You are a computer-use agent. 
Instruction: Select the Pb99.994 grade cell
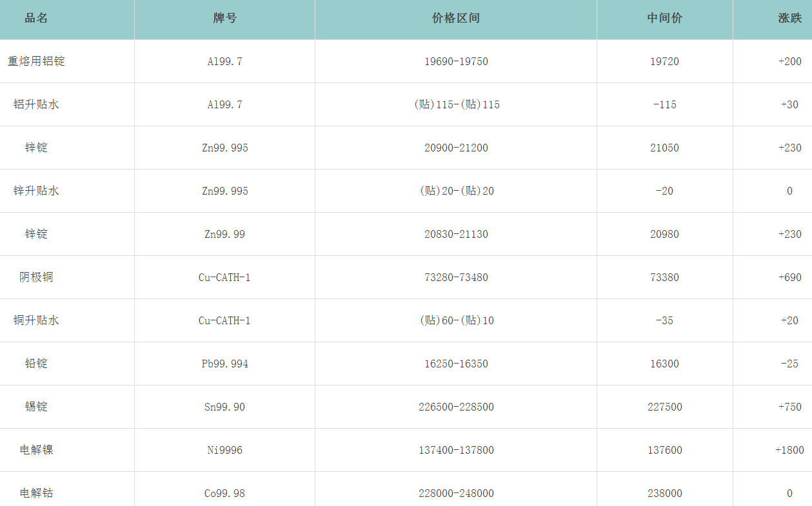pyautogui.click(x=224, y=364)
